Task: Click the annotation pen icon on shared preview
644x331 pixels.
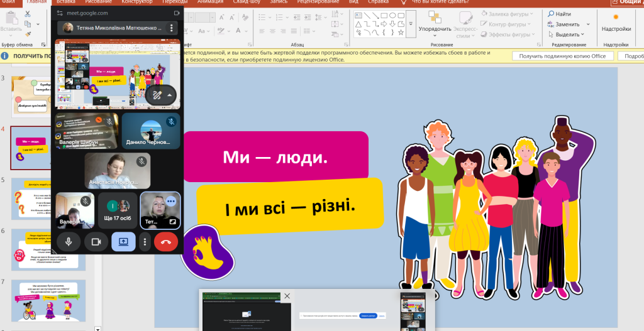Action: 157,95
